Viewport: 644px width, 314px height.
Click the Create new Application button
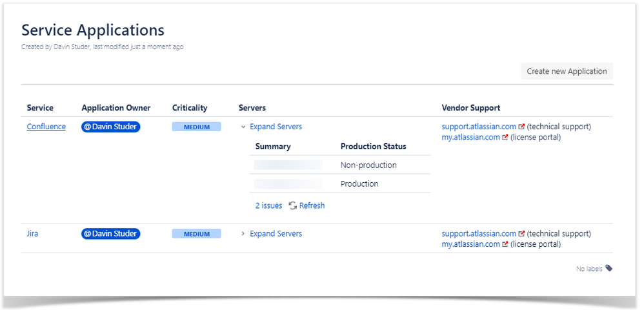click(567, 71)
